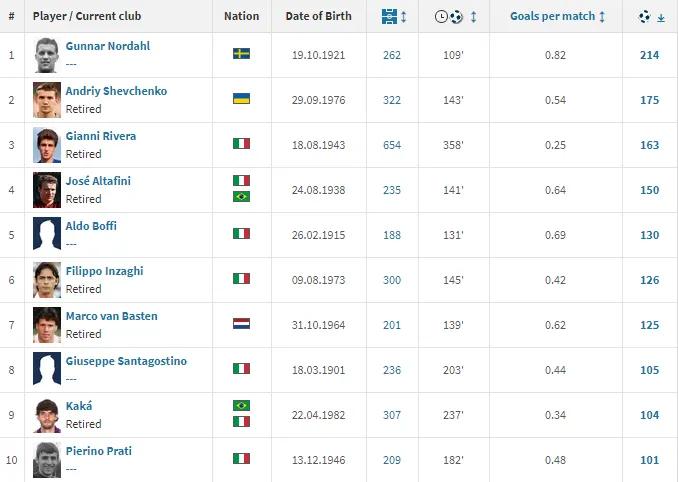Click Marco van Basten's portrait photo
678x482 pixels.
click(x=46, y=324)
